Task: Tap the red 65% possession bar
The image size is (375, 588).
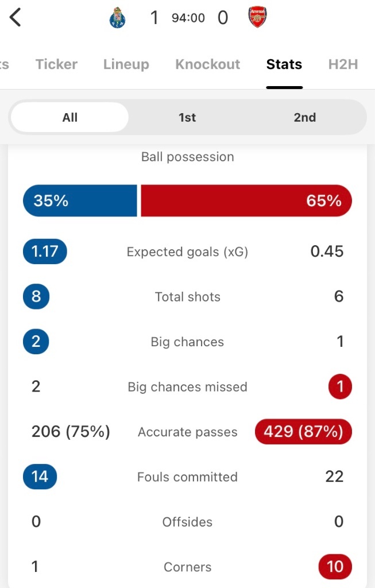Action: 246,200
